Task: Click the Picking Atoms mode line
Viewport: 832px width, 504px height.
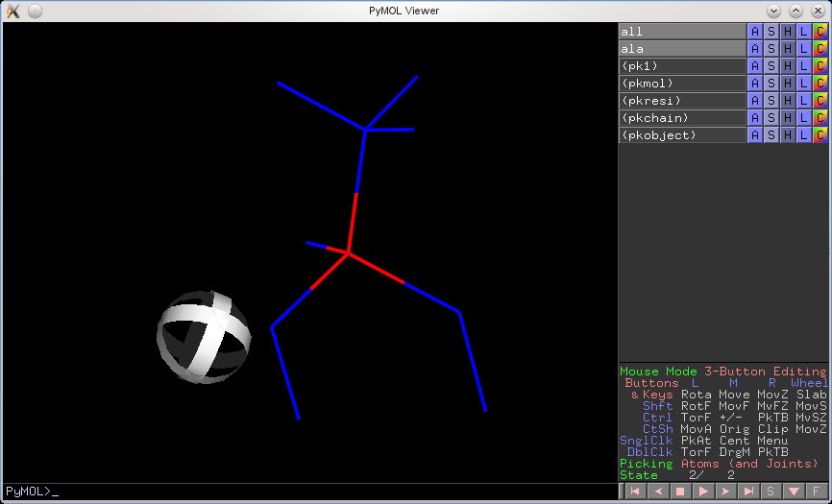Action: (x=719, y=464)
